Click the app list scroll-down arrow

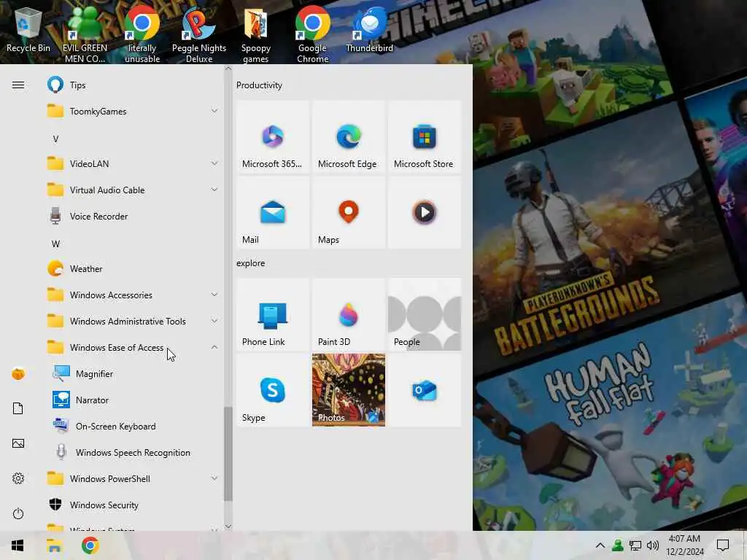(x=228, y=526)
